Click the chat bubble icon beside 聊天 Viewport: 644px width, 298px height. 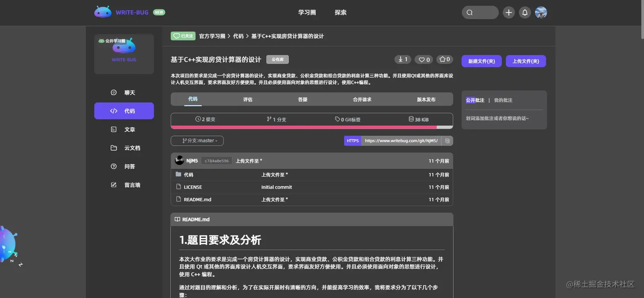(114, 93)
